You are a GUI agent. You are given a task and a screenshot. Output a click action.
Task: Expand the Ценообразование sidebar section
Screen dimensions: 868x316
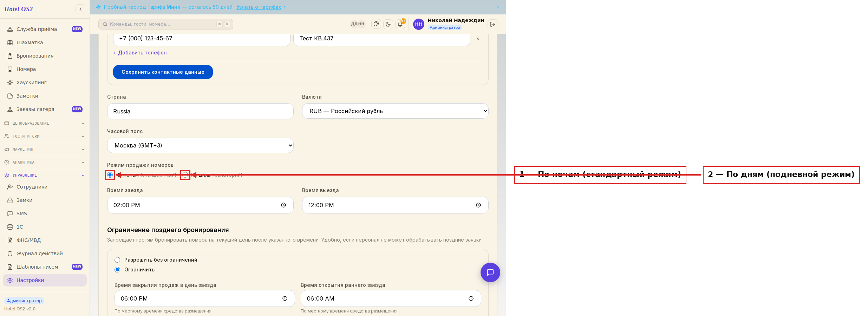point(45,123)
